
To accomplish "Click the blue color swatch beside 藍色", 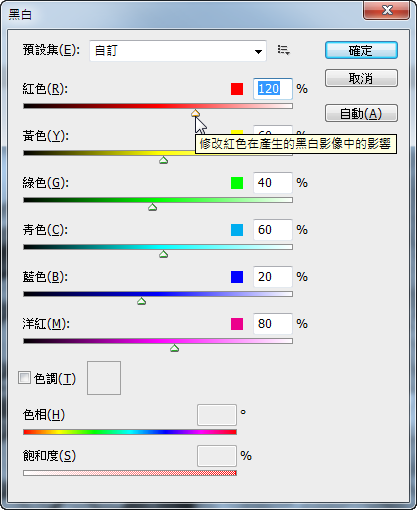I will click(x=237, y=277).
